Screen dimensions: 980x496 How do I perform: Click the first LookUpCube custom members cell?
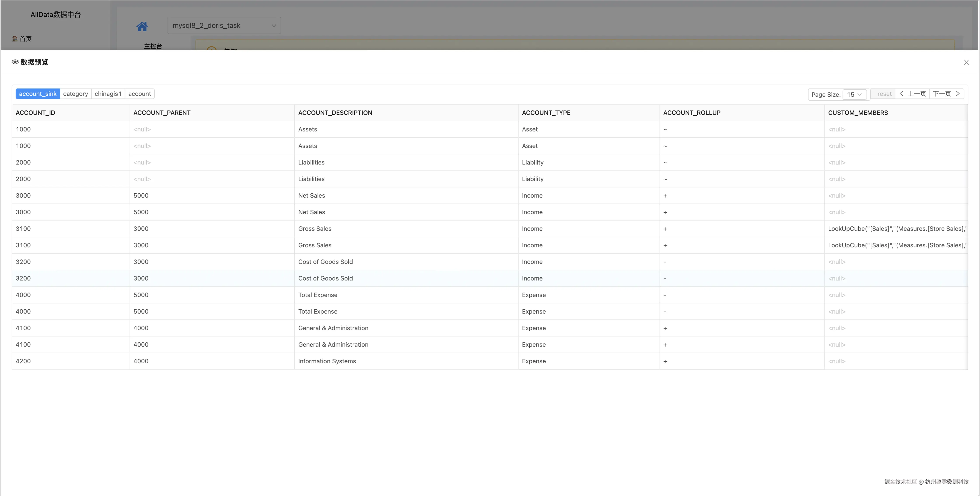897,229
